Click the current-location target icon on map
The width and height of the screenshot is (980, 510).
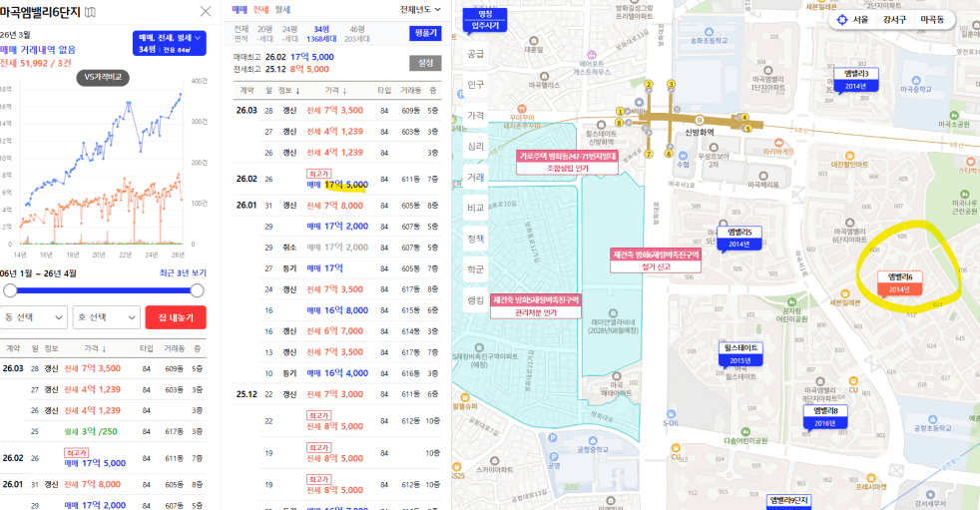coord(842,20)
